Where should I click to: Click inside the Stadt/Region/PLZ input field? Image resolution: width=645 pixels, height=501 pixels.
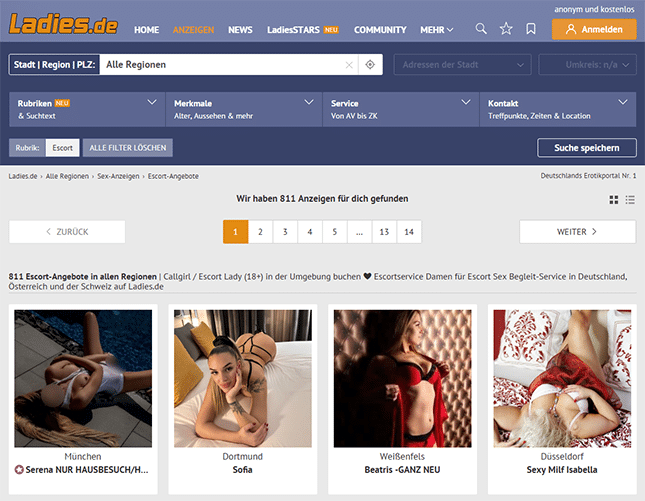[220, 65]
